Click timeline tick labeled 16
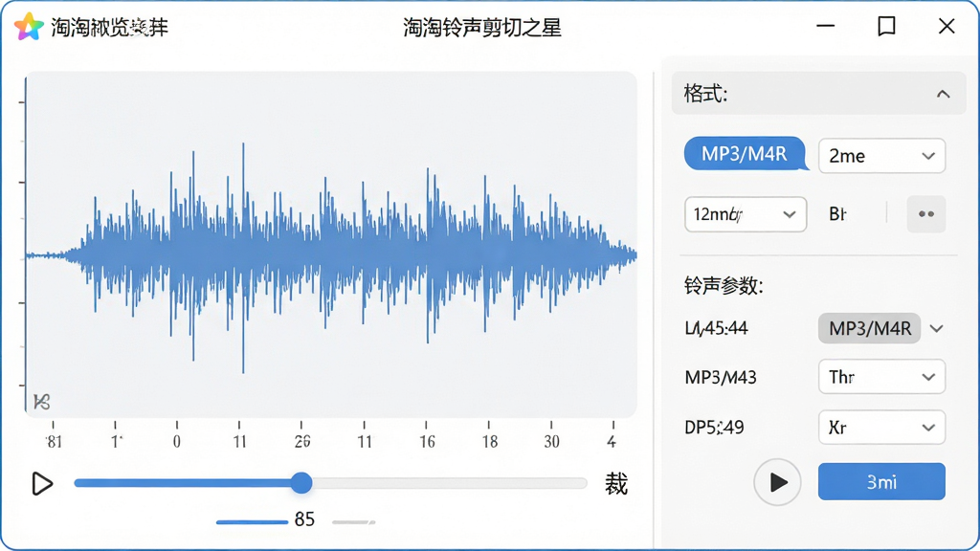 click(427, 441)
